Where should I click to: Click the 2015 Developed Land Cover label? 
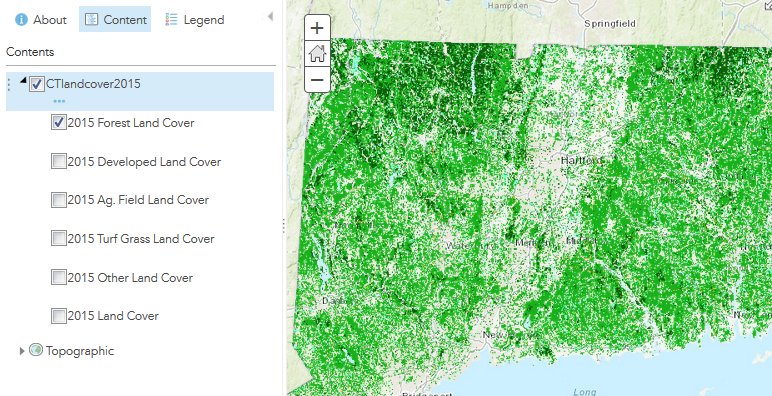(x=144, y=162)
